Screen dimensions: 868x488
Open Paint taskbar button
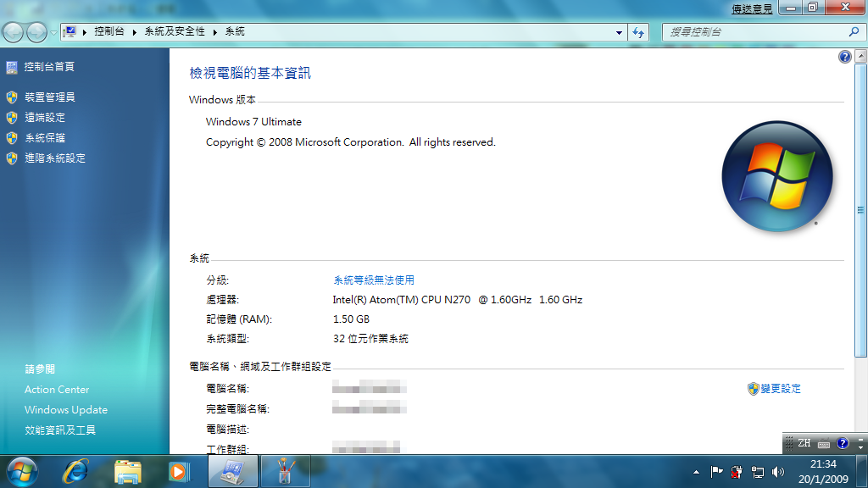pyautogui.click(x=285, y=471)
